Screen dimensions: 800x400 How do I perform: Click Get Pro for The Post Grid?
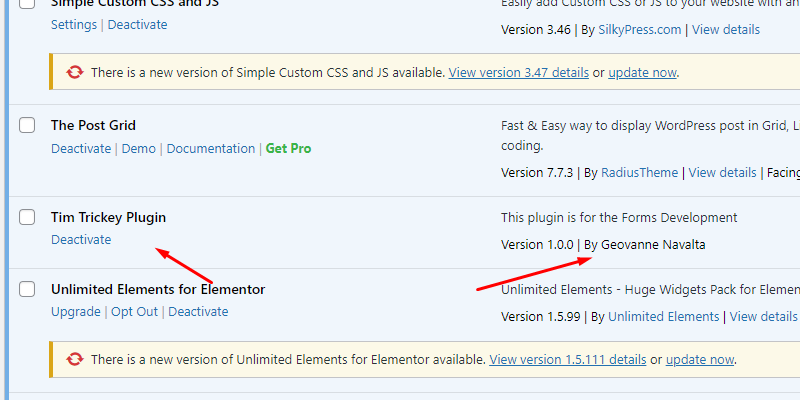pos(288,148)
